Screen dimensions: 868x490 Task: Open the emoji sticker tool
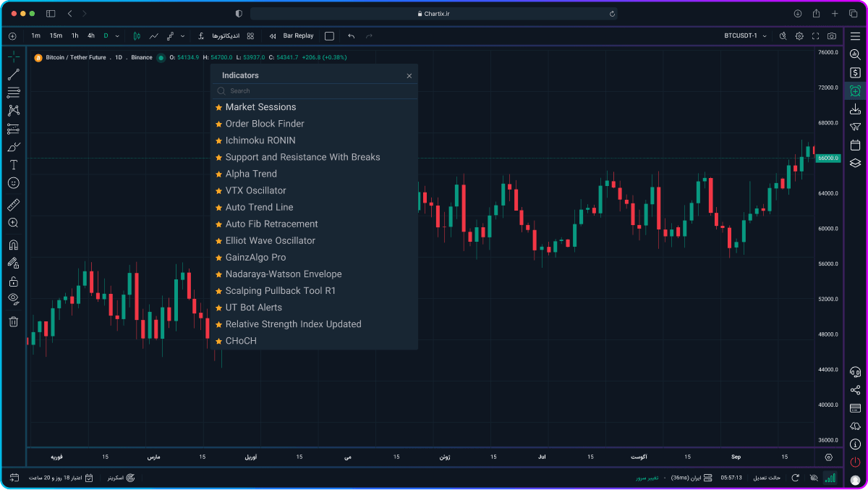tap(13, 183)
